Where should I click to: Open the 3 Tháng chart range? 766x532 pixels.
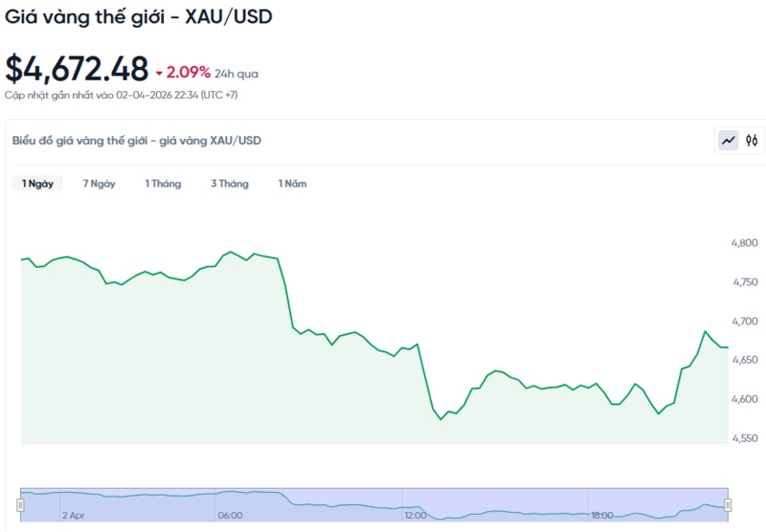coord(230,184)
